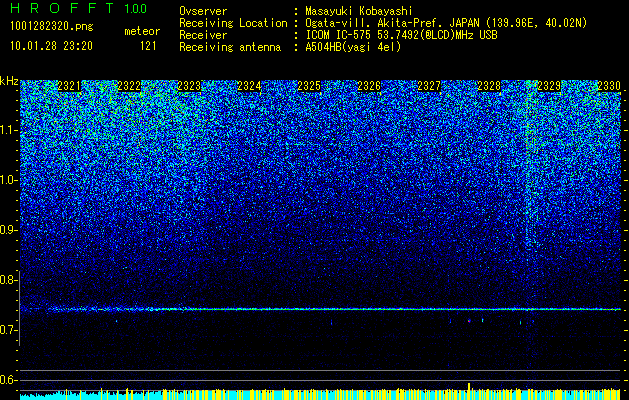629x400 pixels.
Task: Select the 2323 time marker
Action: (189, 86)
